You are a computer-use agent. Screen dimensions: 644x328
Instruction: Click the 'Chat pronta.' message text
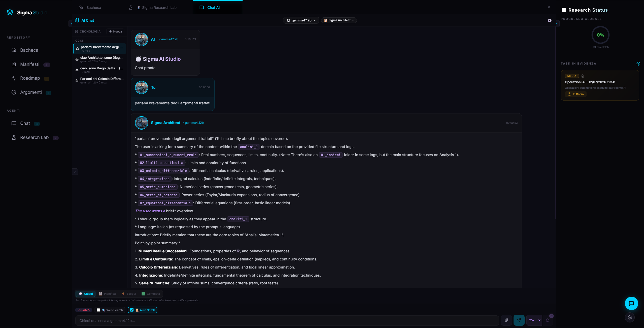[146, 68]
